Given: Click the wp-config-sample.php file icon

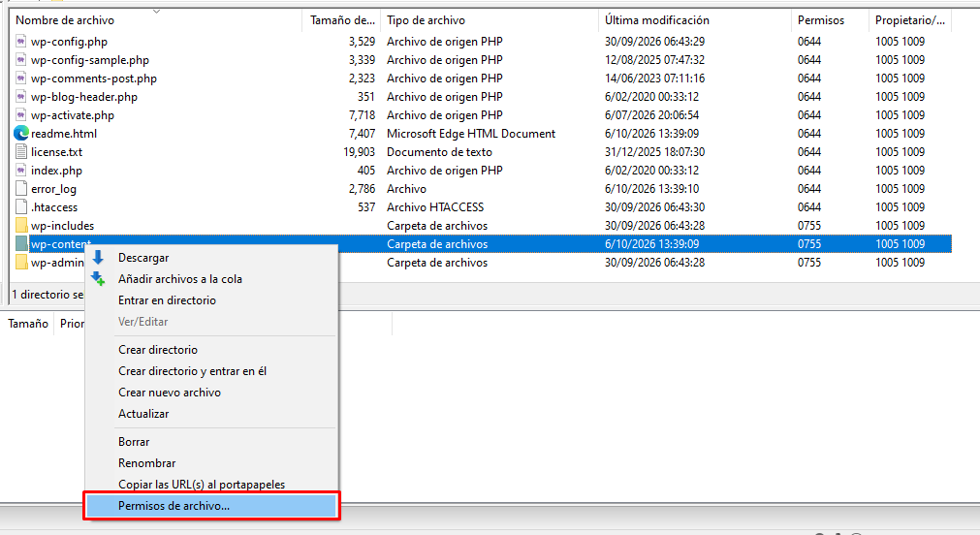Looking at the screenshot, I should tap(20, 60).
